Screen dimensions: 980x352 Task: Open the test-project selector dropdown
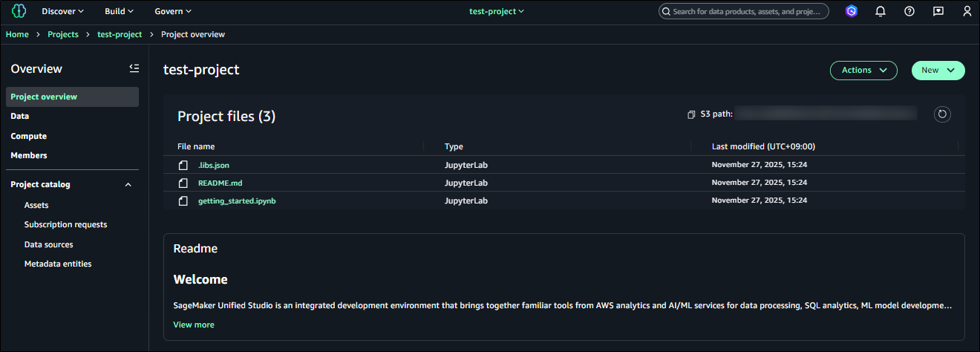pos(497,11)
